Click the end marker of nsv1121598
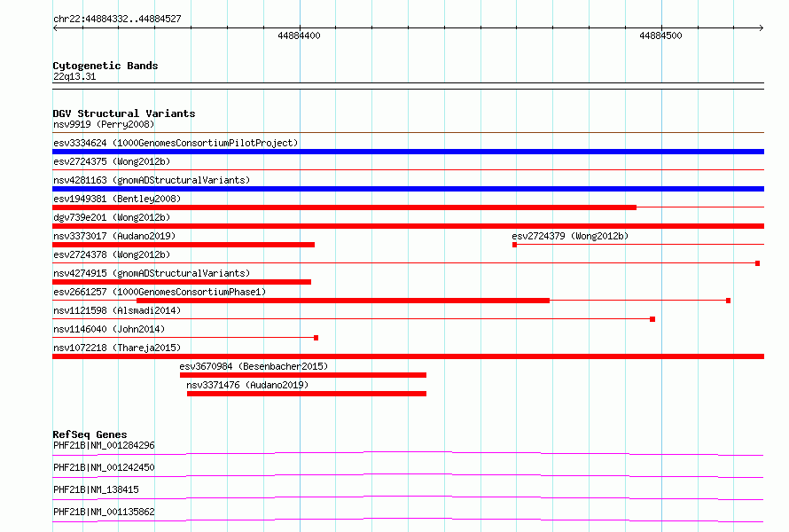This screenshot has width=789, height=532. pos(652,319)
